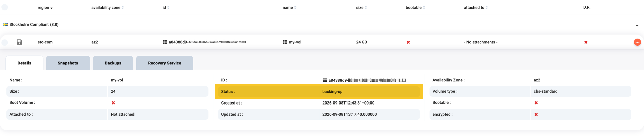Click the Updated at timestamp value
This screenshot has width=644, height=139.
[350, 114]
